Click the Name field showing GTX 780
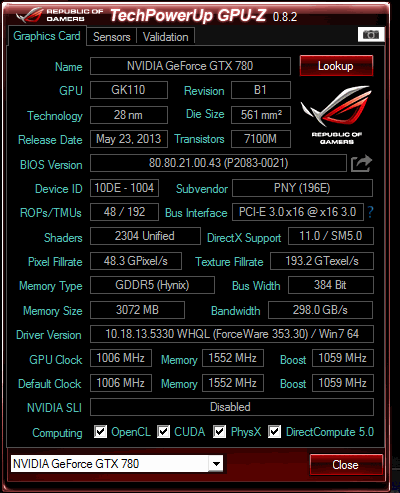The image size is (400, 493). pos(190,66)
